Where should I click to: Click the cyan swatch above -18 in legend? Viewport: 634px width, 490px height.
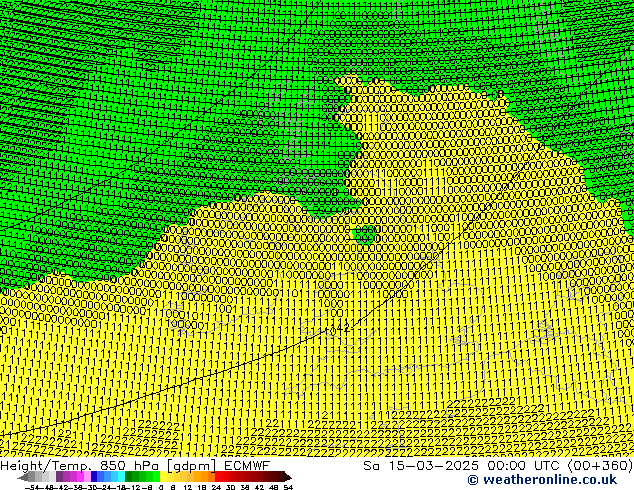121,476
